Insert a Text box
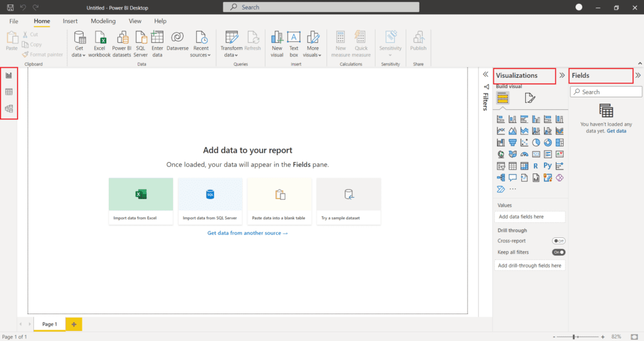Viewport: 644px width, 341px height. [294, 45]
